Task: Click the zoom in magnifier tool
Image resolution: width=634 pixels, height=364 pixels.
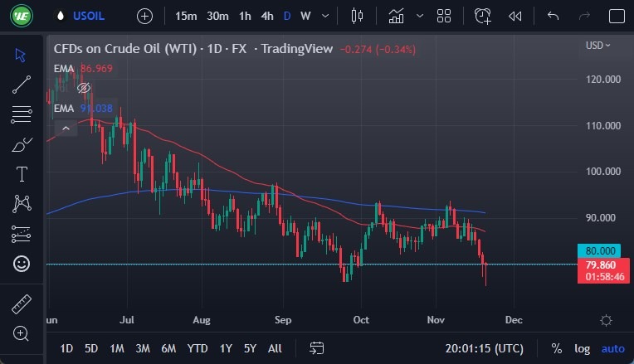Action: 21,334
